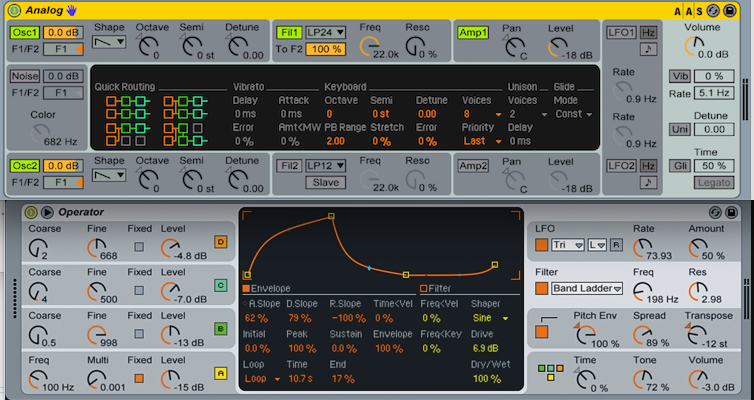This screenshot has width=754, height=400.
Task: Switch display to Filter tab
Action: 434,288
